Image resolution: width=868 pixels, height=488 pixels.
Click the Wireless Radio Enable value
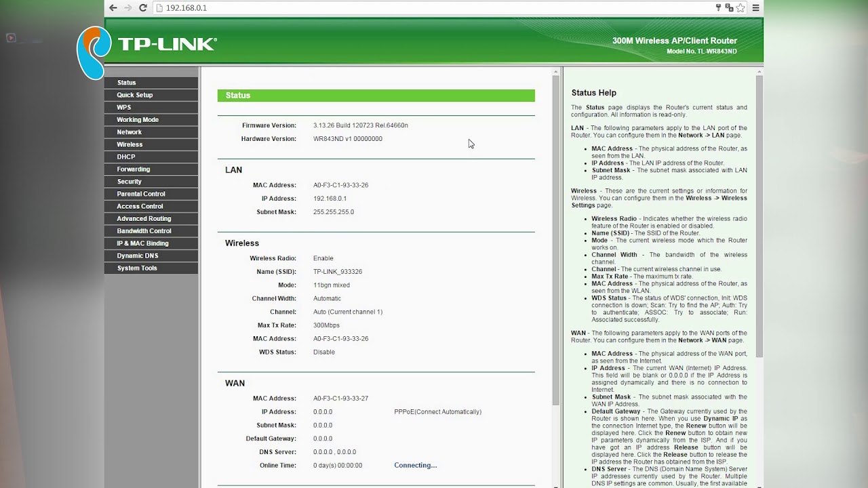coord(323,258)
